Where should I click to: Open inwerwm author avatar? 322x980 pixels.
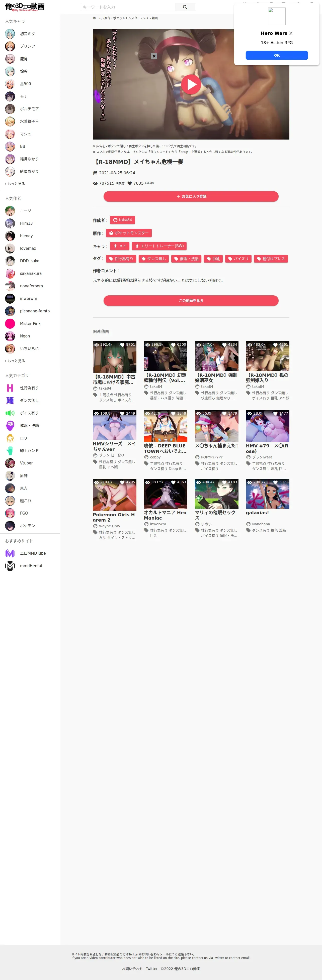(x=10, y=299)
